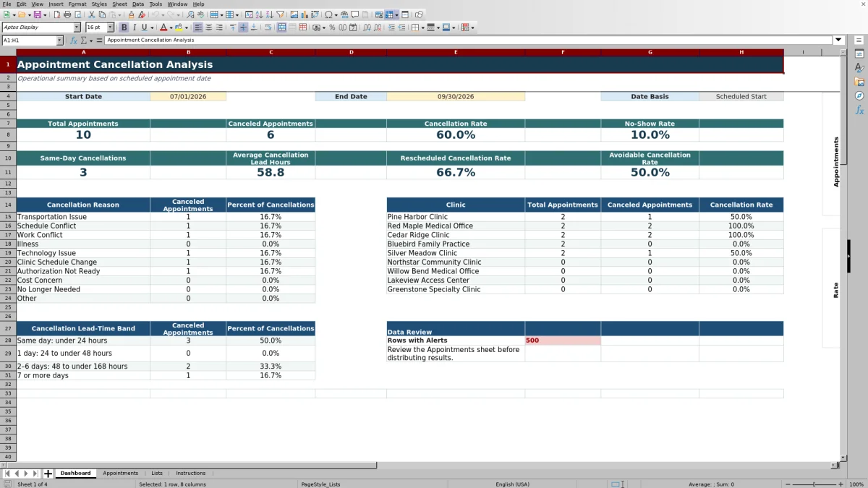Click the Sort Ascending icon
This screenshot has width=868, height=488.
click(x=260, y=14)
